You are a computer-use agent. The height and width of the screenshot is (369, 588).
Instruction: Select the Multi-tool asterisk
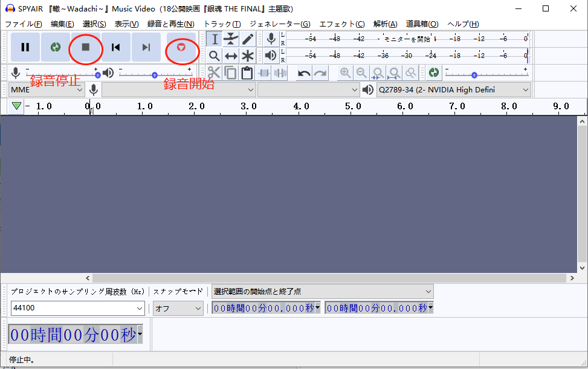pyautogui.click(x=248, y=56)
